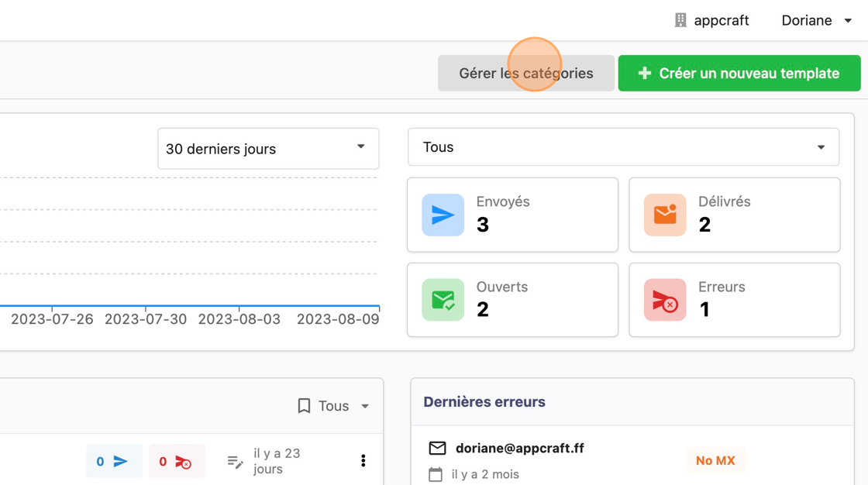Click the green Ouverts envelope check icon
Viewport: 868px width, 485px height.
coord(443,300)
